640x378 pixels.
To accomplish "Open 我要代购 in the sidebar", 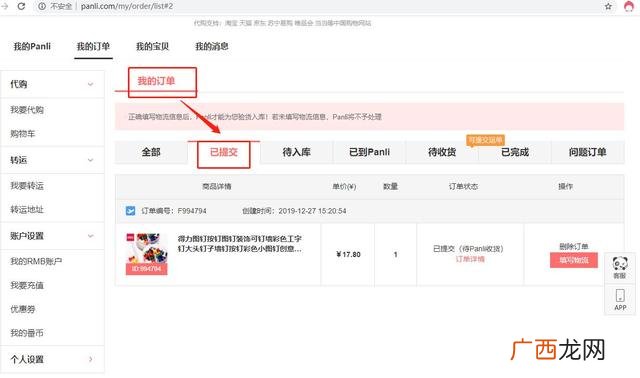I will [x=27, y=110].
